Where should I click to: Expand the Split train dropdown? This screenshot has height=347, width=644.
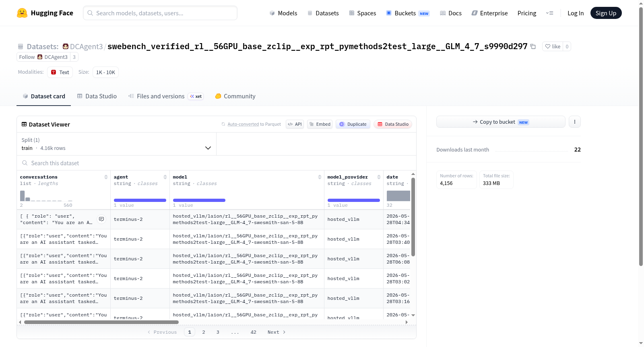pos(116,144)
